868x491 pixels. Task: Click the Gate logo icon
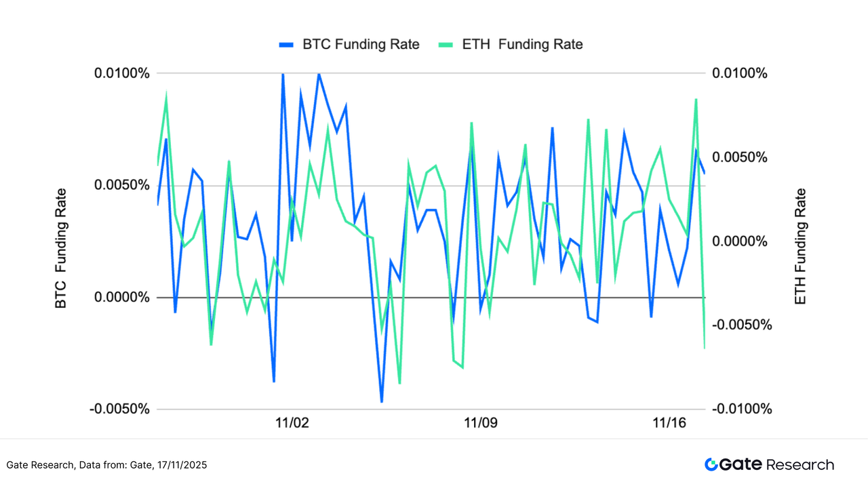pyautogui.click(x=711, y=465)
